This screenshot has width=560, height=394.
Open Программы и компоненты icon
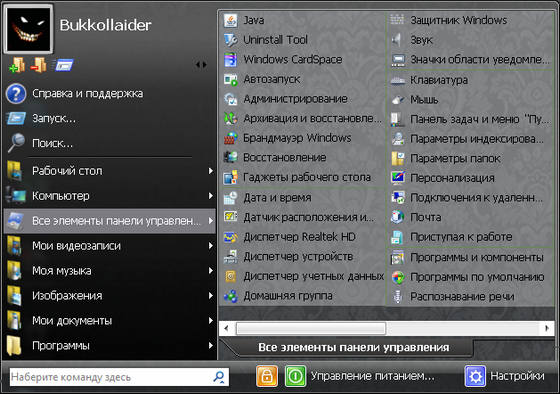click(398, 258)
